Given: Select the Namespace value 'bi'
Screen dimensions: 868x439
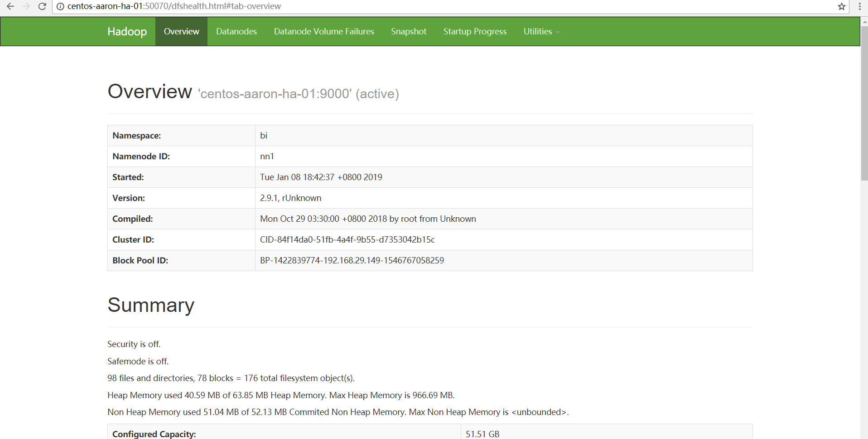Looking at the screenshot, I should click(264, 135).
